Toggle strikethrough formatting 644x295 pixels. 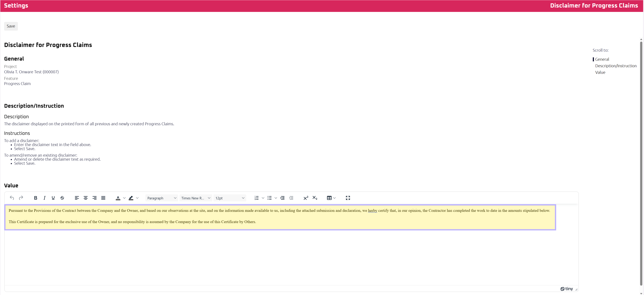point(62,198)
